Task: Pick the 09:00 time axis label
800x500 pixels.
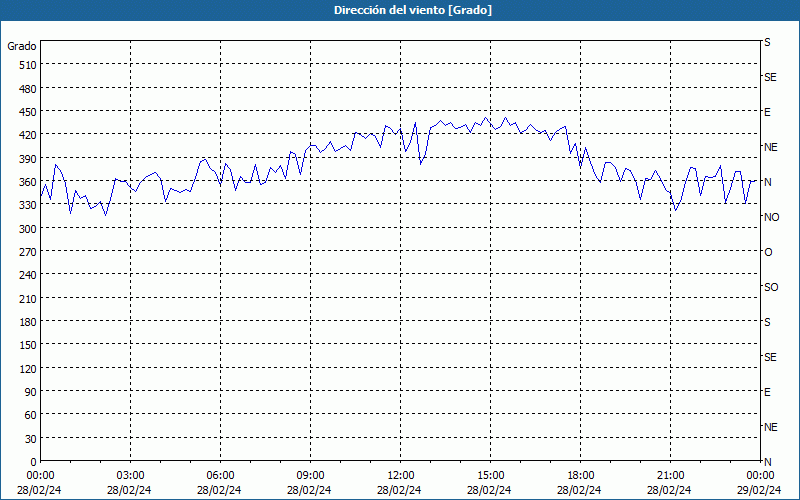Action: (310, 476)
